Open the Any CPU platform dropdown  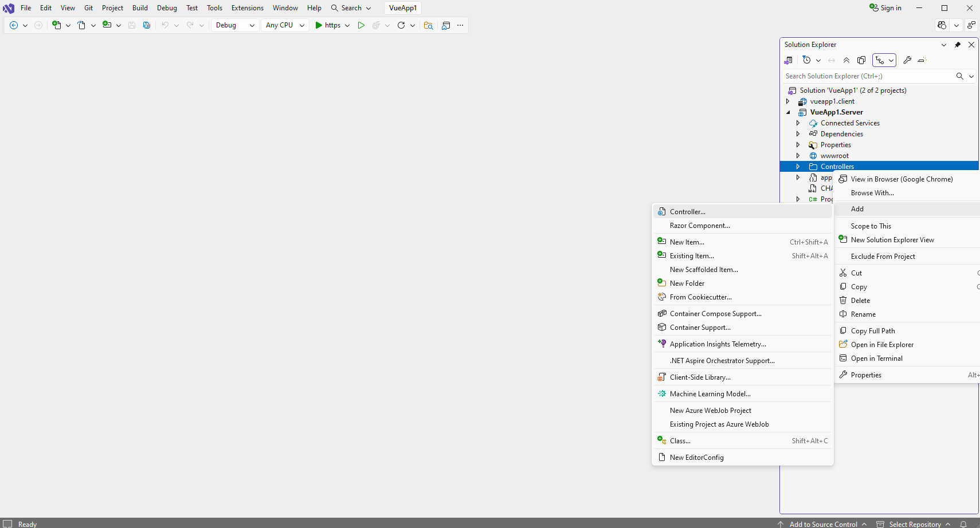click(x=285, y=25)
